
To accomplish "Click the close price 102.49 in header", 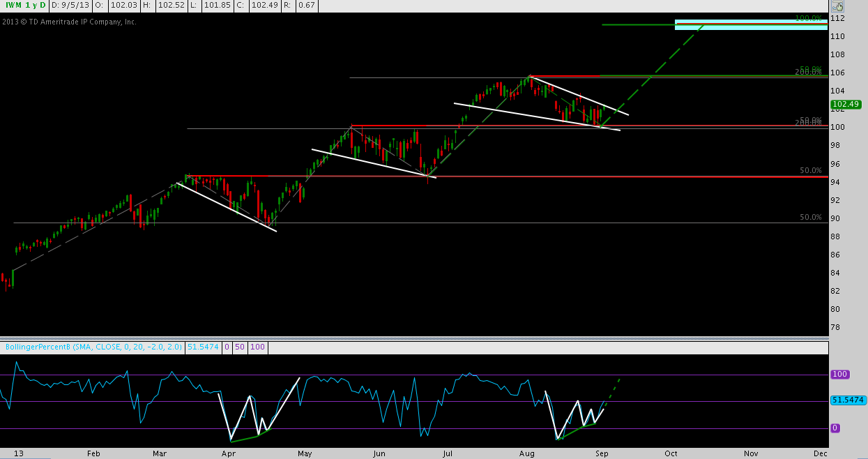I will 265,6.
